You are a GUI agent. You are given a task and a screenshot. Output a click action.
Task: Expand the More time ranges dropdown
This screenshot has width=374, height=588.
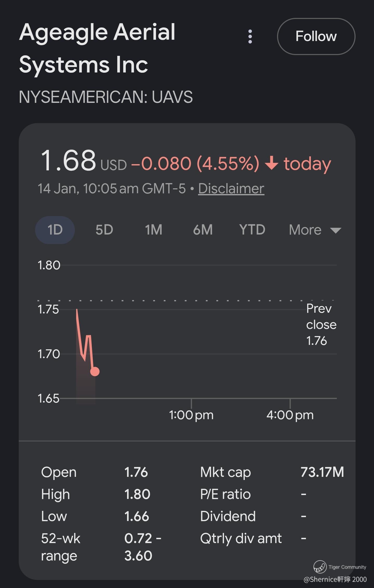305,230
